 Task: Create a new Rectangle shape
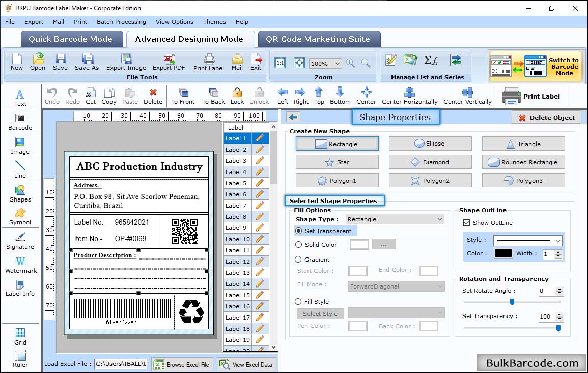point(337,144)
